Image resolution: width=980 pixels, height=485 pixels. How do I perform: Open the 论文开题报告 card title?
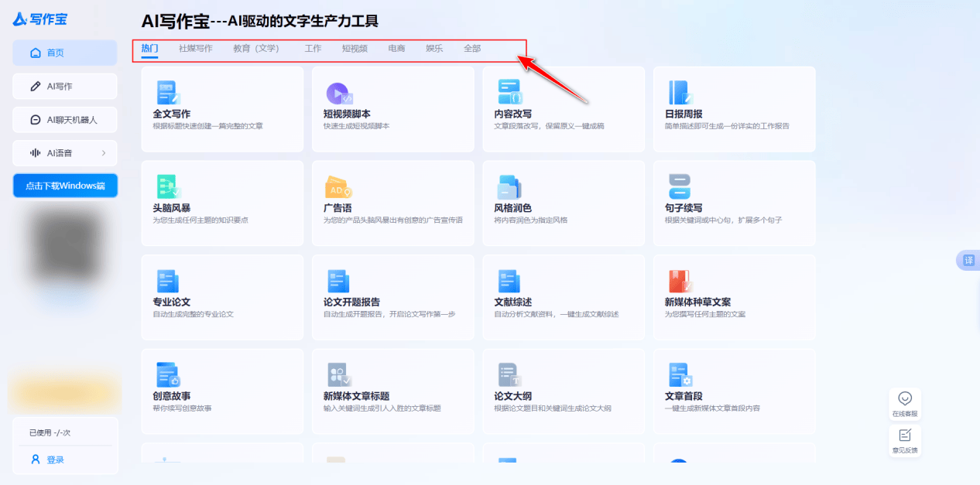click(x=351, y=302)
